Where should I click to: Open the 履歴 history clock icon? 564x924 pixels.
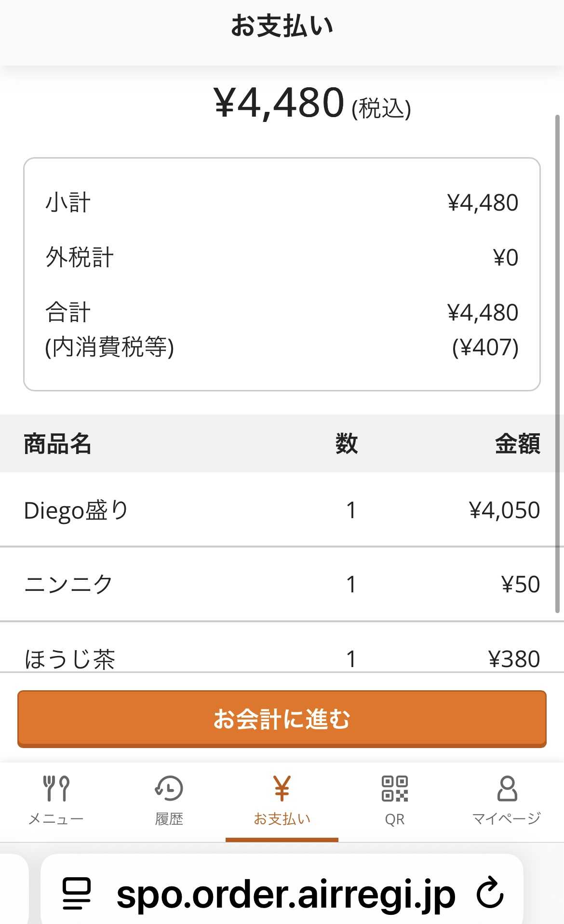(169, 788)
